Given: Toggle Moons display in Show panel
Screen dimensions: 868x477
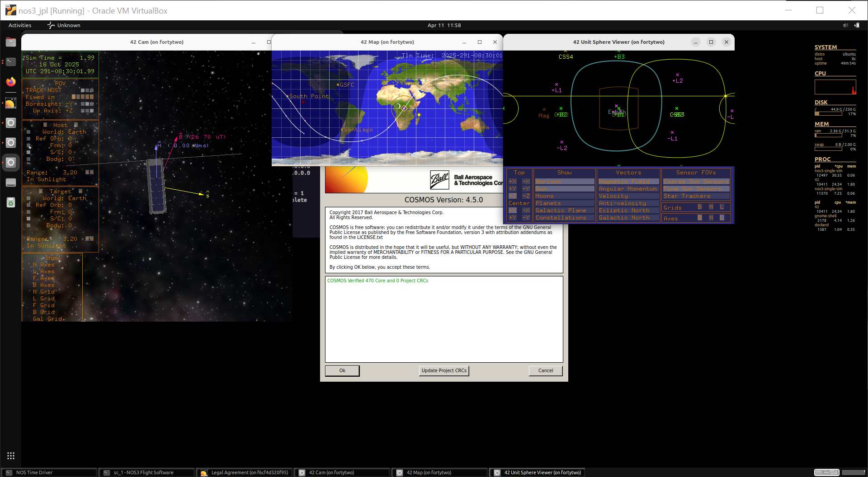Looking at the screenshot, I should pos(565,196).
